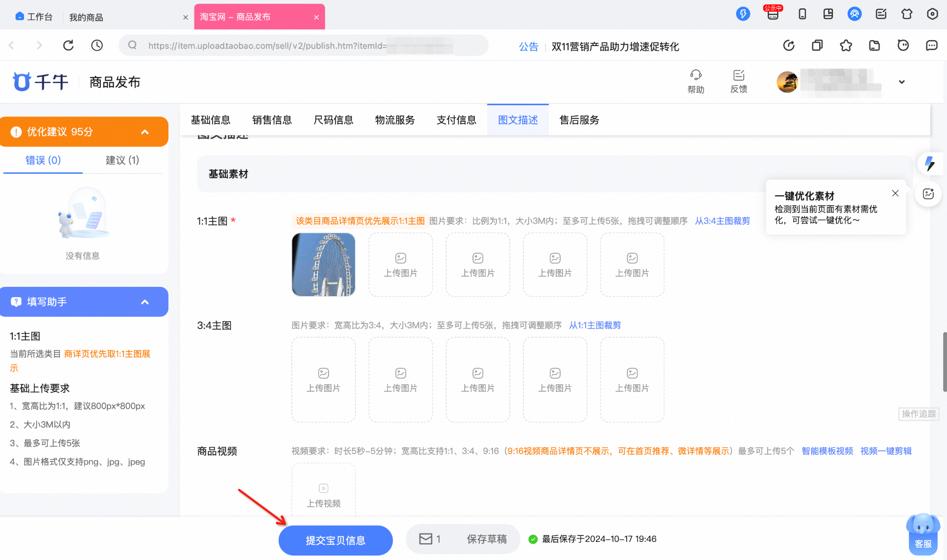Screen dimensions: 947x560
Task: Switch to 基础信息 tab
Action: 211,120
